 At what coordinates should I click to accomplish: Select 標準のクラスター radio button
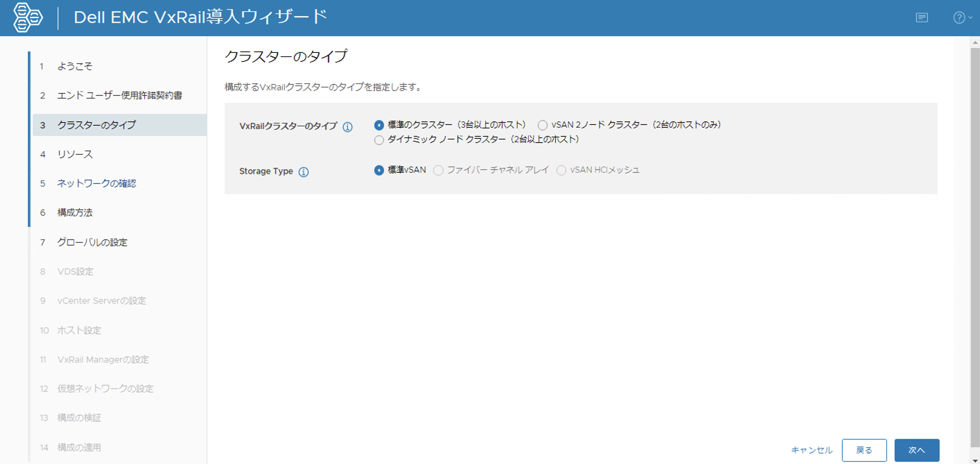pos(379,125)
